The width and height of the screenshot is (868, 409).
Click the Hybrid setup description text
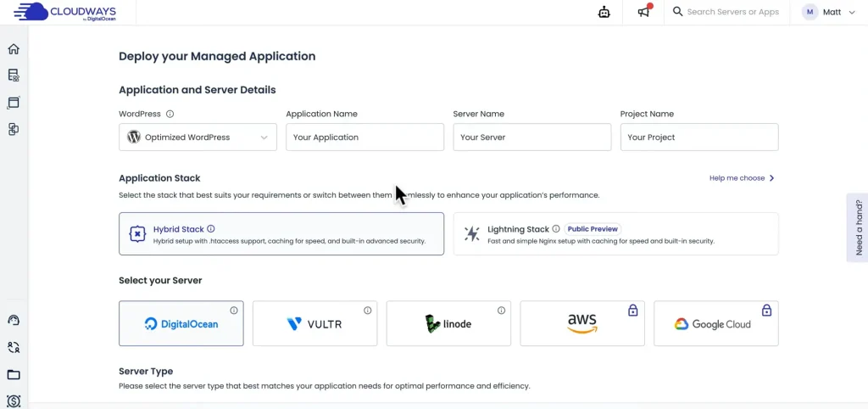pyautogui.click(x=290, y=241)
